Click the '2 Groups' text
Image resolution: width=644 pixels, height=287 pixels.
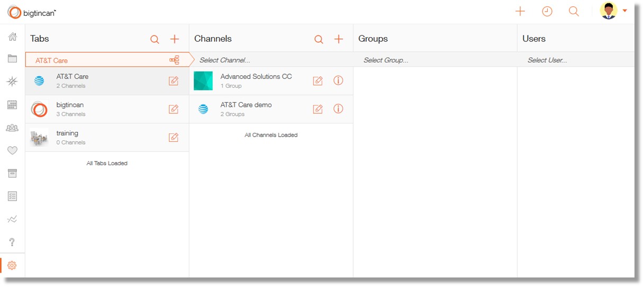tap(233, 114)
